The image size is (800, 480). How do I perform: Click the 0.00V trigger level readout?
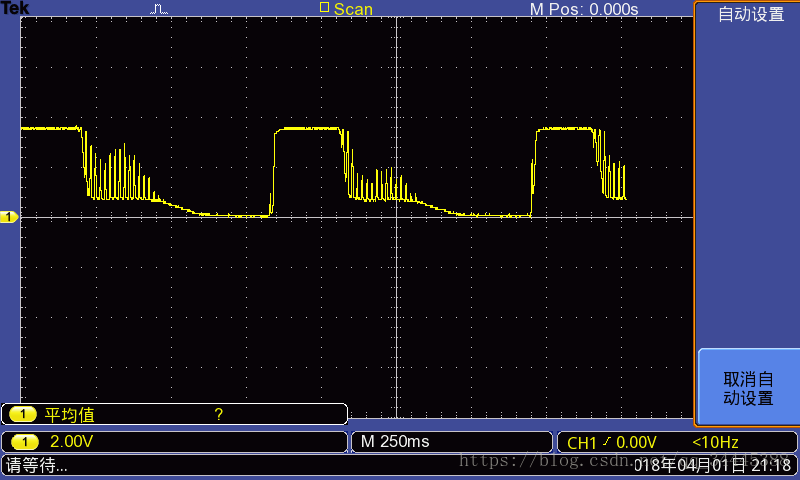point(636,442)
